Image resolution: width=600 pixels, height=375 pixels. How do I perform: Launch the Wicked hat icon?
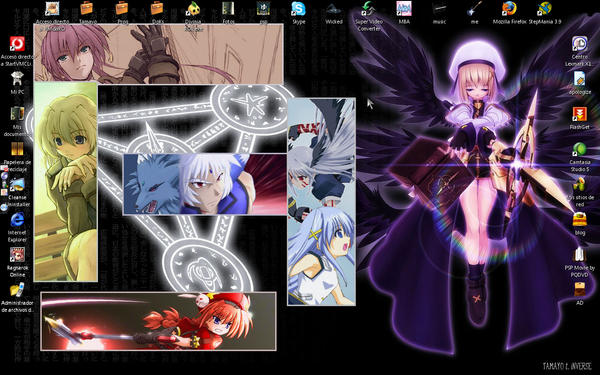point(334,8)
